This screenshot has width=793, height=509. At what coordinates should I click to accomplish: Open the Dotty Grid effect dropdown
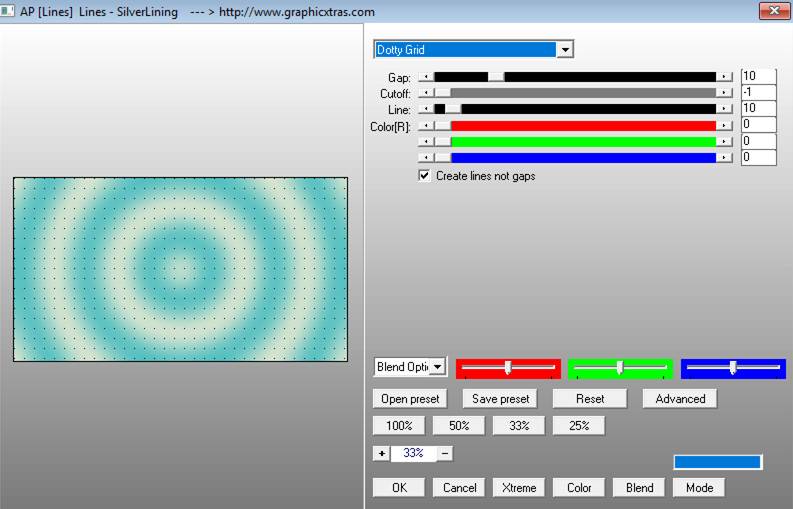pyautogui.click(x=565, y=50)
